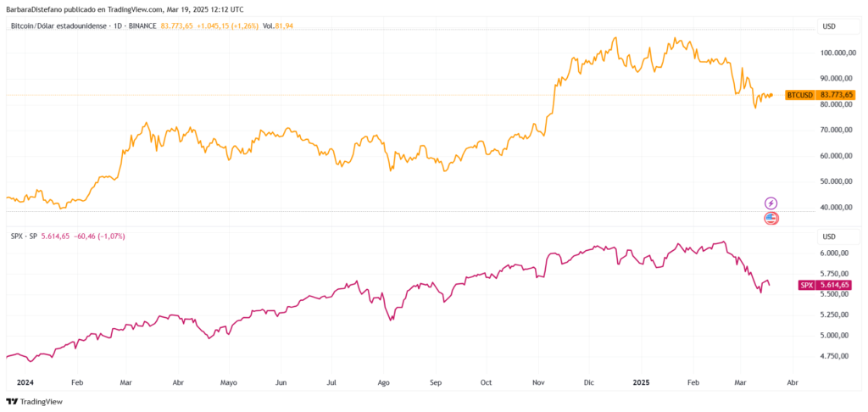Image resolution: width=868 pixels, height=412 pixels.
Task: Click the USD currency label on Bitcoin pane
Action: pyautogui.click(x=829, y=26)
